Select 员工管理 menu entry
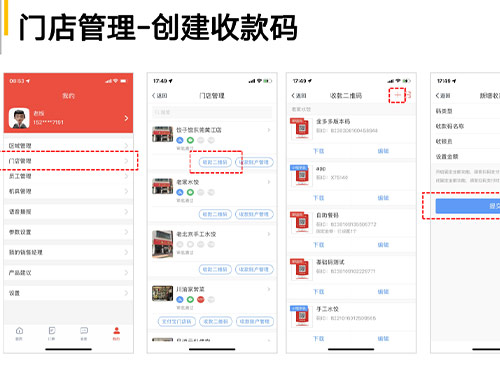This screenshot has width=500, height=367. [68, 176]
